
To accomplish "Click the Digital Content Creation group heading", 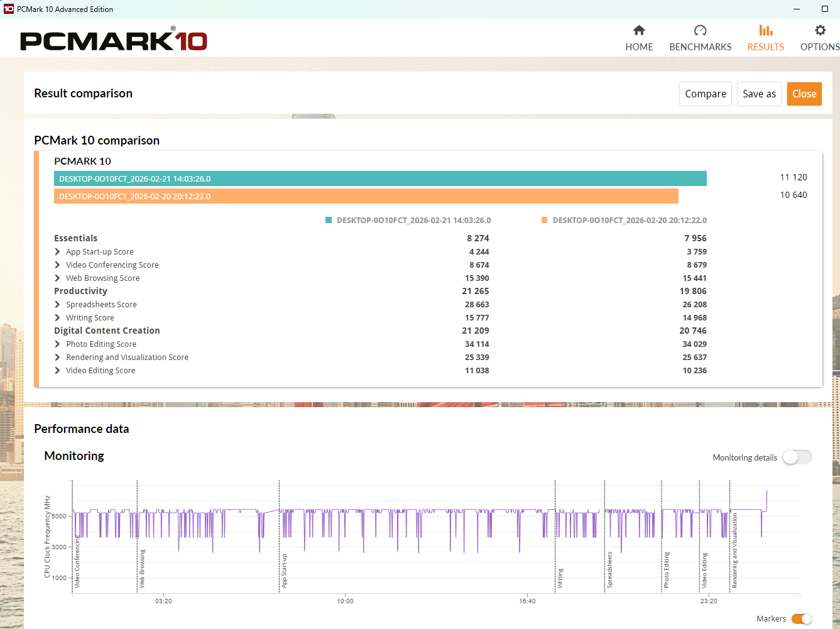I will pyautogui.click(x=107, y=331).
